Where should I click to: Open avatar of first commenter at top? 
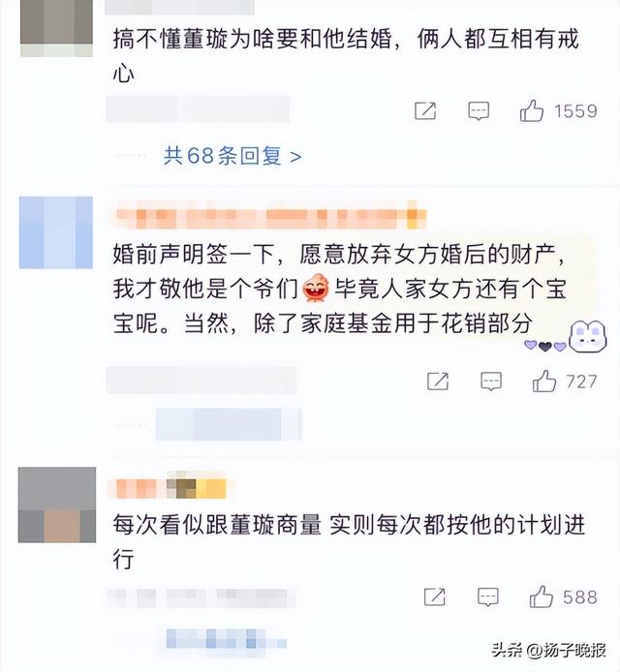tap(56, 28)
